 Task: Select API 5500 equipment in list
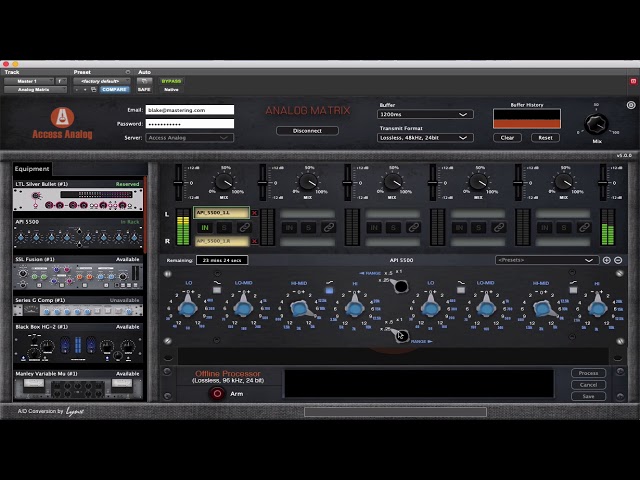pos(78,233)
